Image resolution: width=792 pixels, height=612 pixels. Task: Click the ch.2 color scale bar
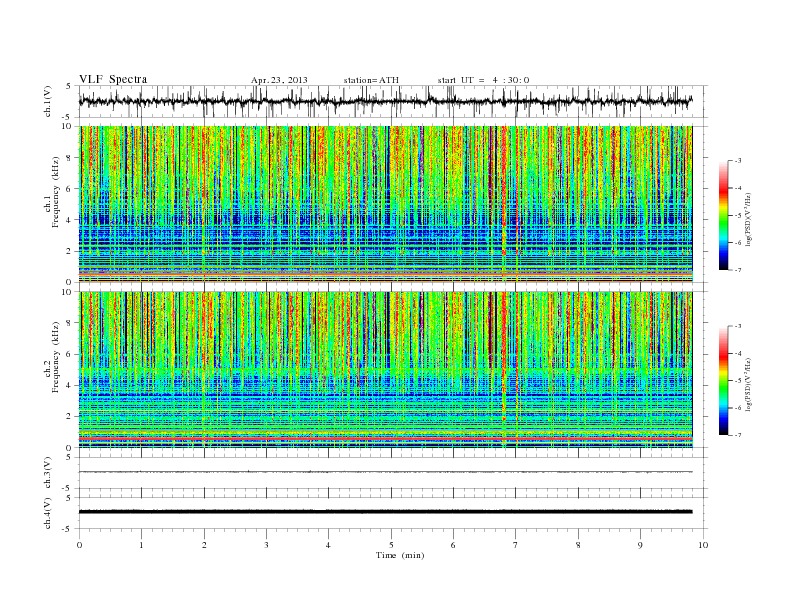pyautogui.click(x=724, y=381)
